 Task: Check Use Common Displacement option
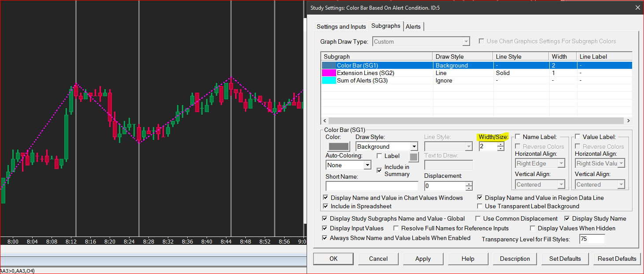pyautogui.click(x=478, y=218)
